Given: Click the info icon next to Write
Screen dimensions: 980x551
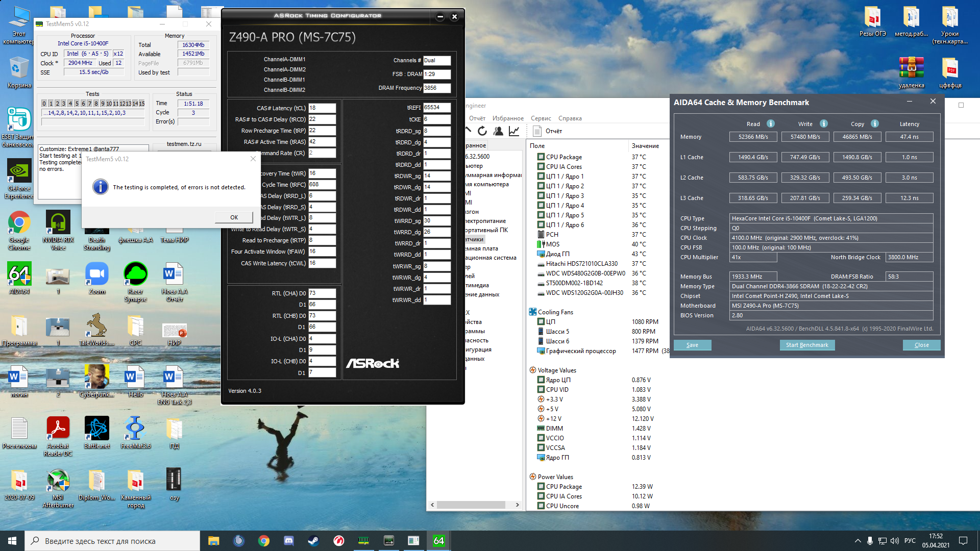Looking at the screenshot, I should (823, 123).
